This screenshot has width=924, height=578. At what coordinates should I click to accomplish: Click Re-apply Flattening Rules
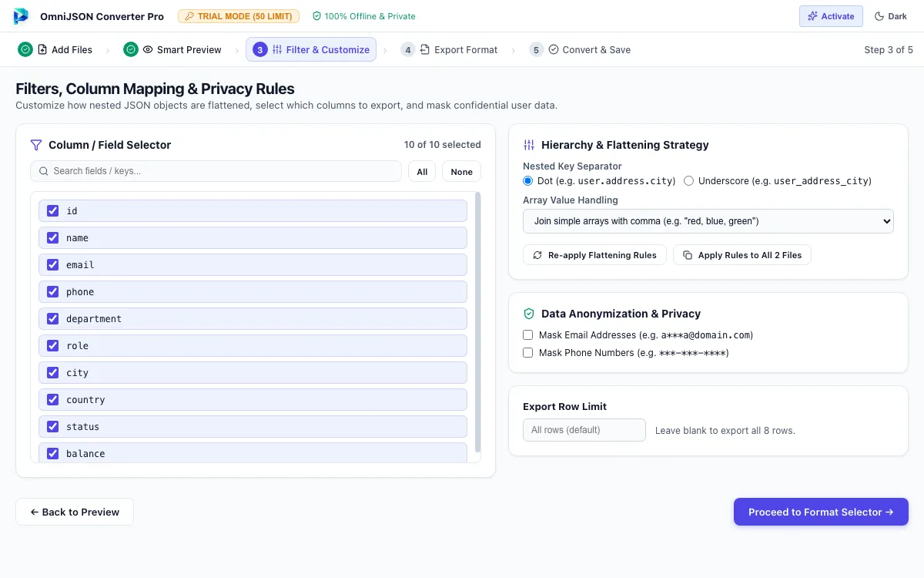pos(594,255)
